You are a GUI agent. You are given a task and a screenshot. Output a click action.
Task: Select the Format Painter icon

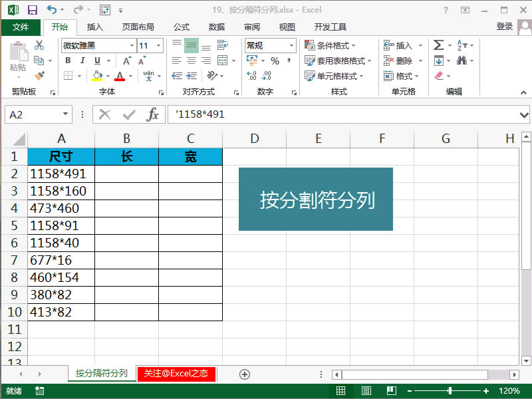pyautogui.click(x=39, y=75)
